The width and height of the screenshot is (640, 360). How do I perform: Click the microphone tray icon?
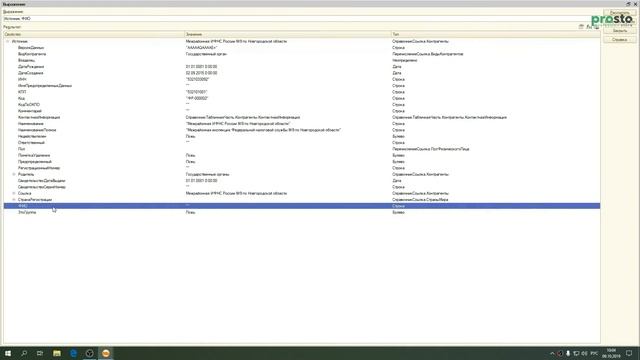point(568,353)
